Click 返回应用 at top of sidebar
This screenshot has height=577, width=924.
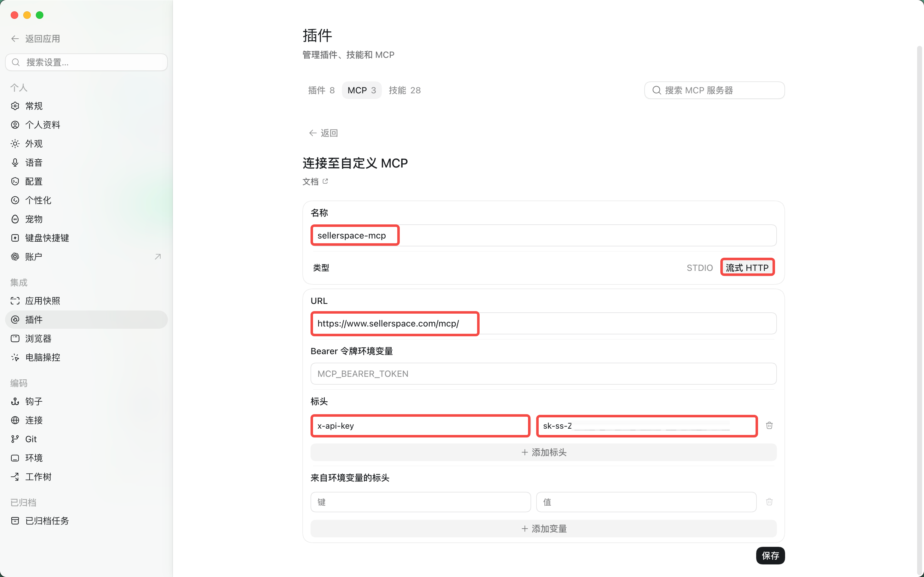[x=36, y=39]
